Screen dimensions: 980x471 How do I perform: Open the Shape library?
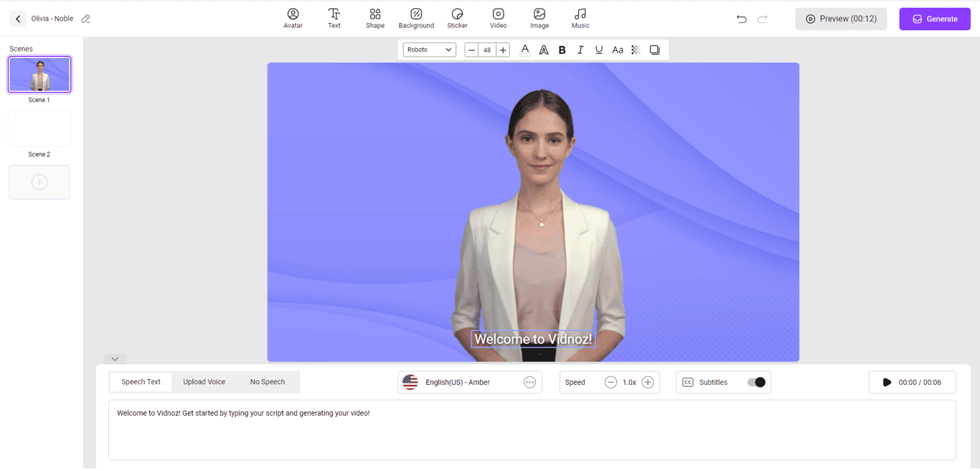click(374, 18)
